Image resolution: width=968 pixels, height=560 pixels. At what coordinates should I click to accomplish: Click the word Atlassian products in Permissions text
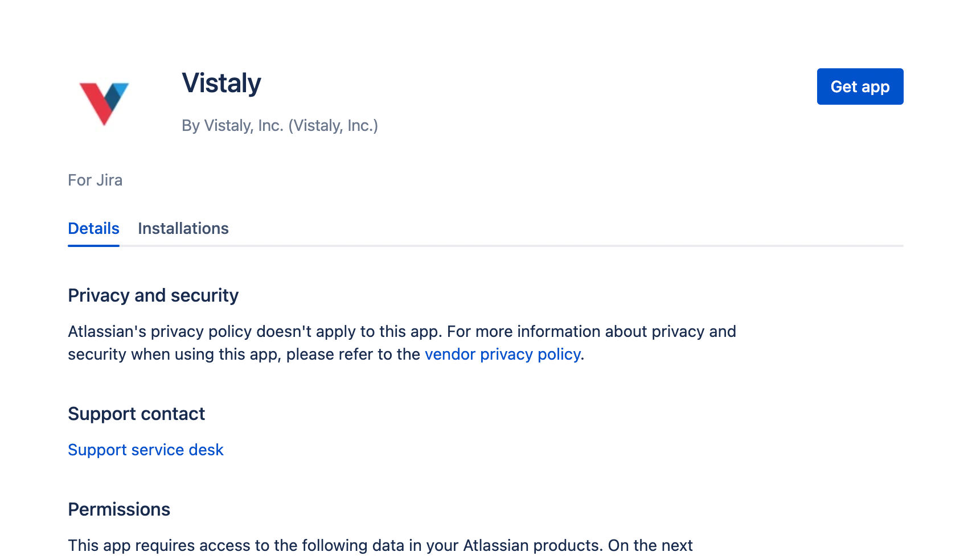coord(532,545)
